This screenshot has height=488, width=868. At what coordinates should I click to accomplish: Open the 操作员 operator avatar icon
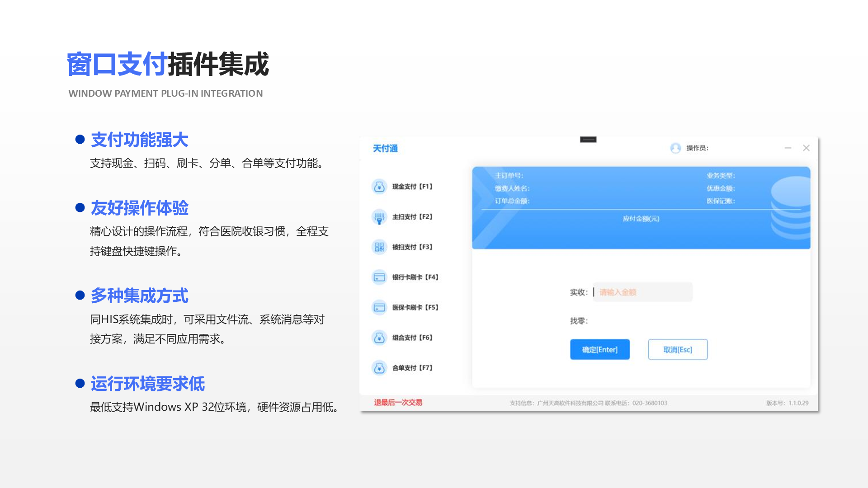tap(675, 148)
